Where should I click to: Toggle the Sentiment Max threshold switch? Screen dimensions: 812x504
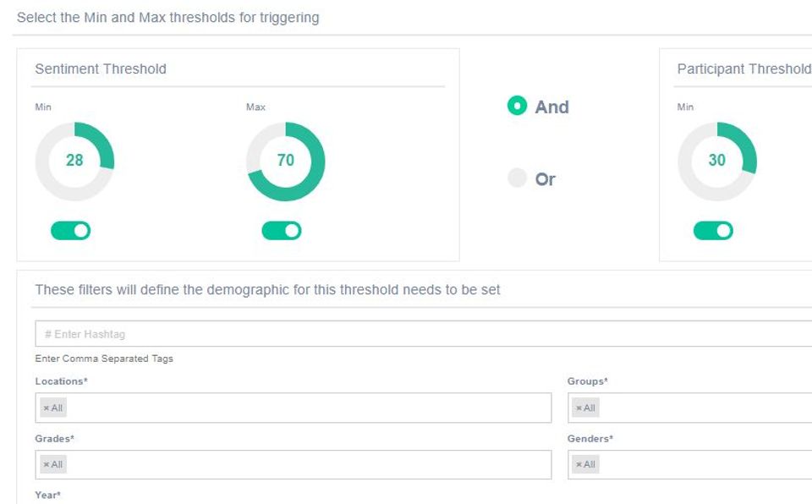(x=282, y=231)
